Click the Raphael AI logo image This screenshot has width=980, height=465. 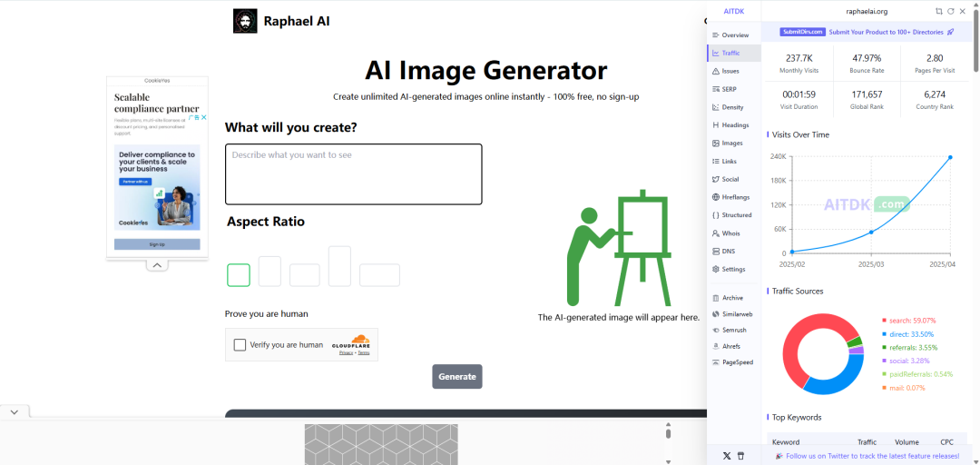tap(245, 21)
